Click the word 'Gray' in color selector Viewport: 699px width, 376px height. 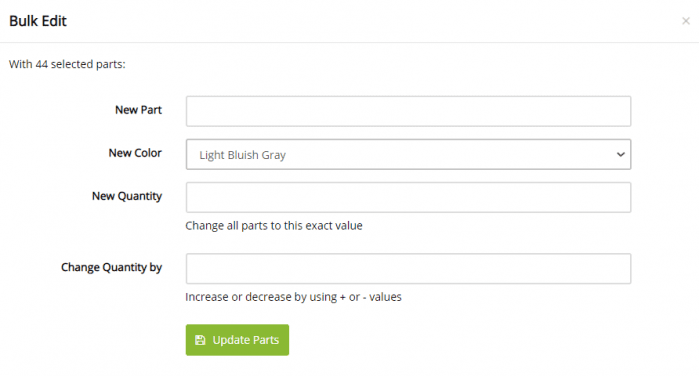274,155
